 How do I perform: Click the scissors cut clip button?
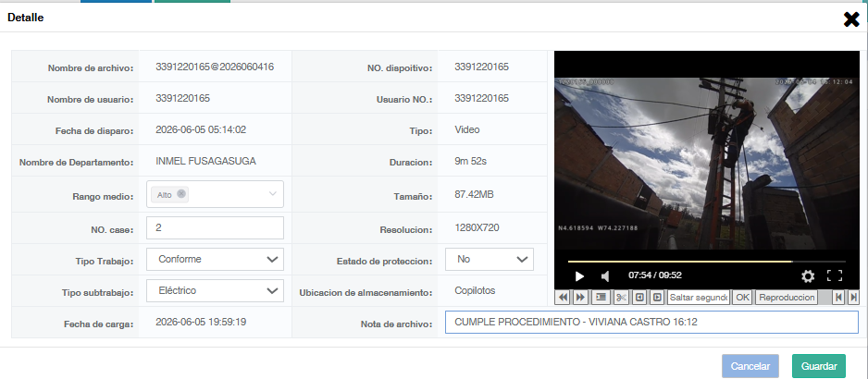621,297
